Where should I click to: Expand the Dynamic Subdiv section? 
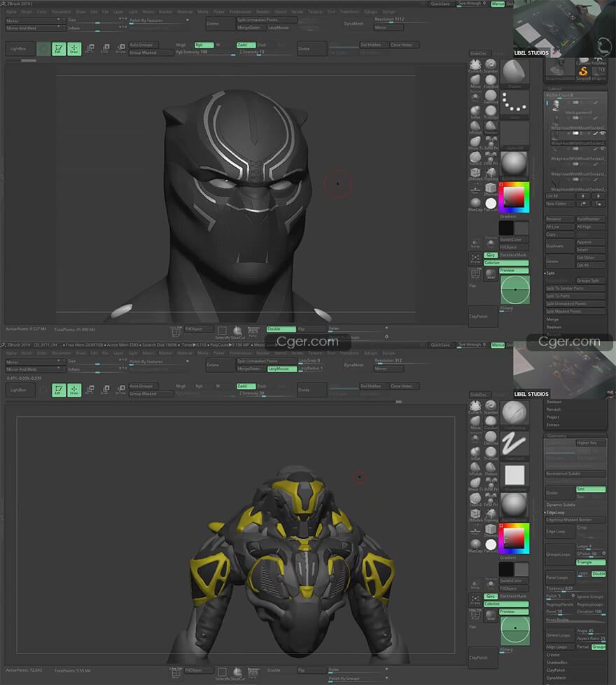coord(560,504)
